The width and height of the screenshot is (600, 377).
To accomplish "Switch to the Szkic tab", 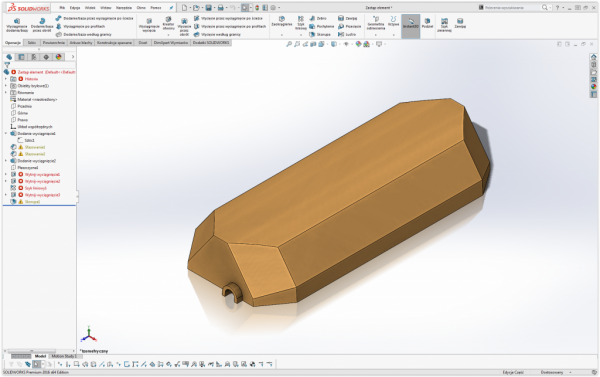I will pyautogui.click(x=31, y=43).
